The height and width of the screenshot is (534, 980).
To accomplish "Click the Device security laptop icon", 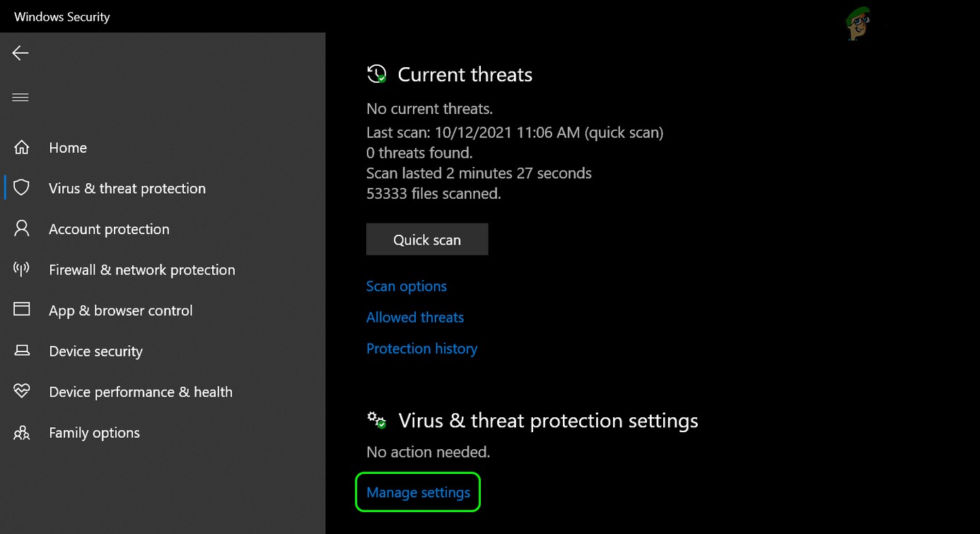I will (22, 351).
